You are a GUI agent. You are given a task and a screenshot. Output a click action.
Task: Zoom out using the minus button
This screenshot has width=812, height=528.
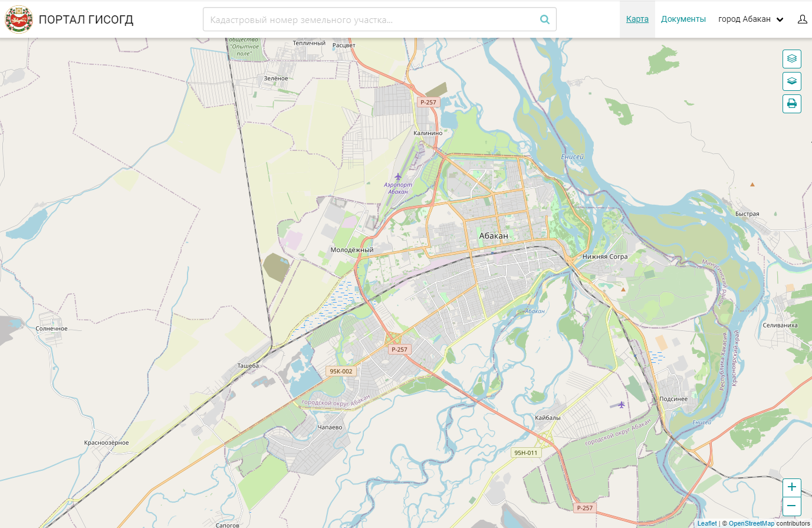791,506
